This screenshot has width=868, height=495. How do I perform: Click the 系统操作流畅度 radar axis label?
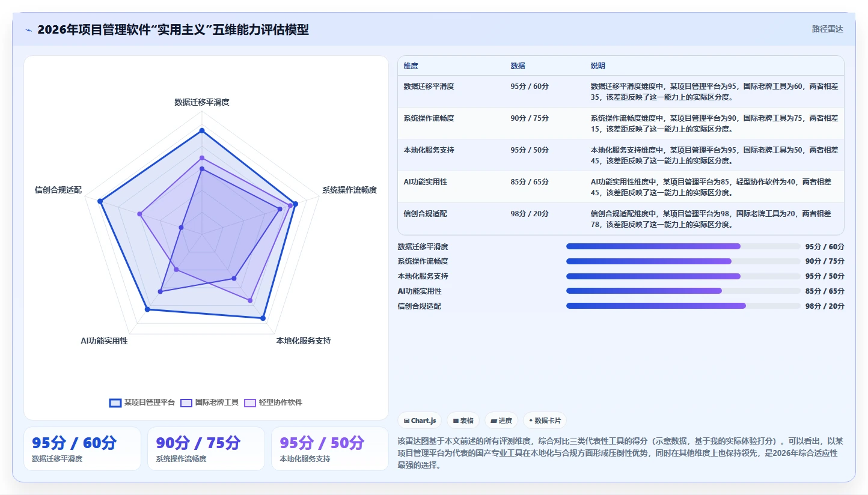(x=349, y=190)
